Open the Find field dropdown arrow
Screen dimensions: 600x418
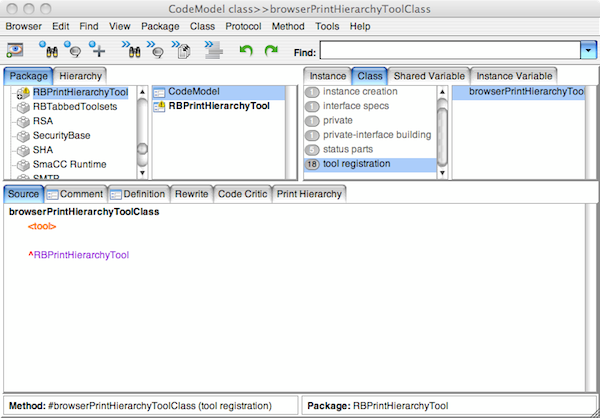[x=588, y=50]
